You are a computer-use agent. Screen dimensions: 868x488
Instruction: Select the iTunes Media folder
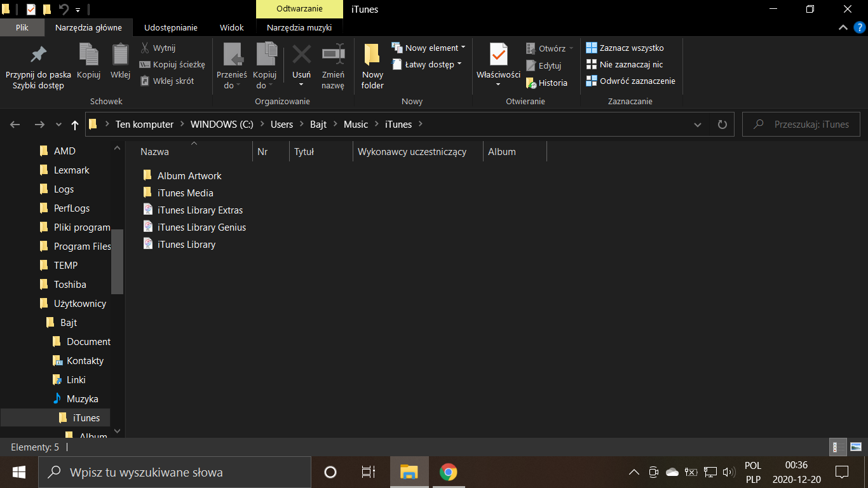(177, 193)
